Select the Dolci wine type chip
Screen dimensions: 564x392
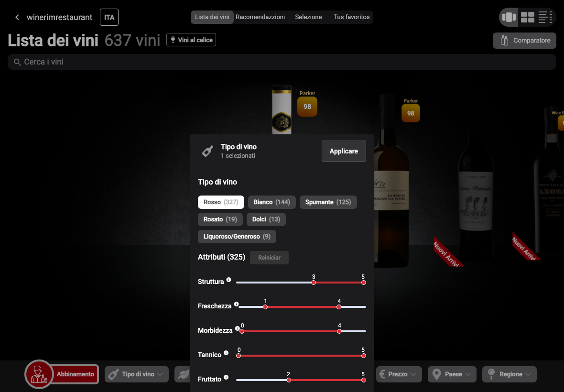[x=266, y=219]
